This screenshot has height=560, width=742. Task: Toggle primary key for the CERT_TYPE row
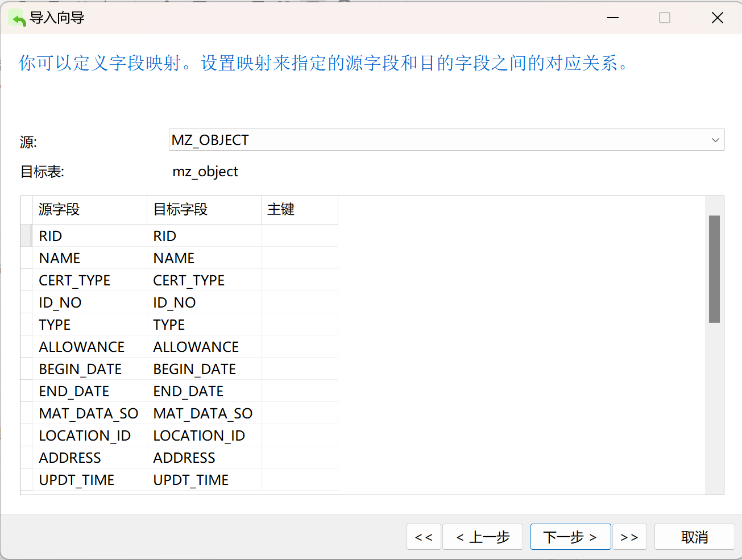[300, 280]
